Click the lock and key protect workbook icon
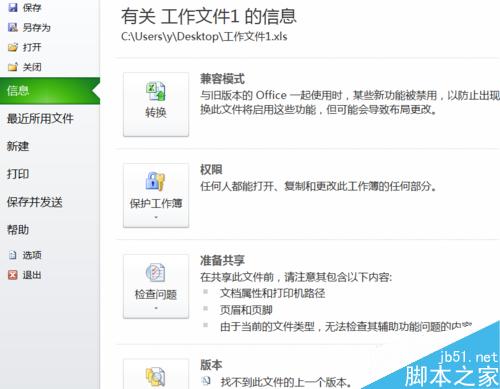The image size is (500, 389). [x=155, y=181]
